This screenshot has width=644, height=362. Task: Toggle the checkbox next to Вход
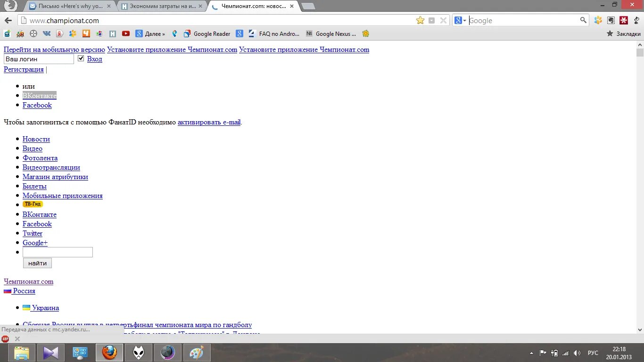click(x=81, y=58)
